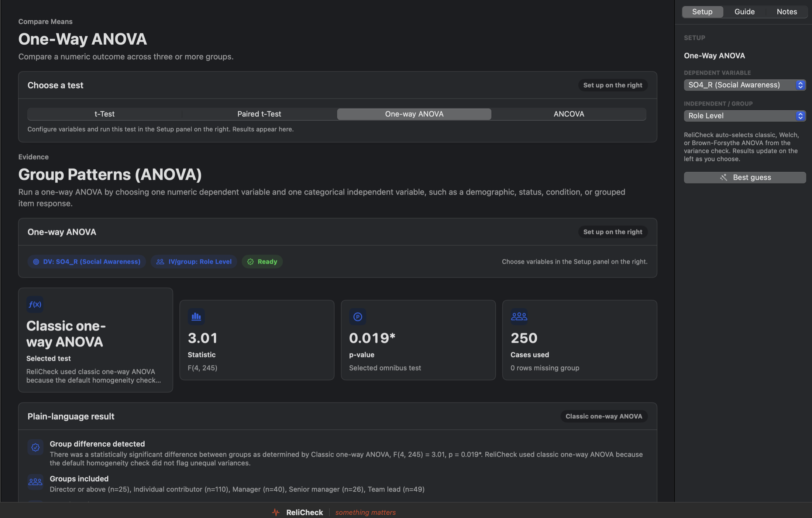Click the ReliCheck brand name in footer
Image resolution: width=812 pixels, height=518 pixels.
pyautogui.click(x=304, y=512)
